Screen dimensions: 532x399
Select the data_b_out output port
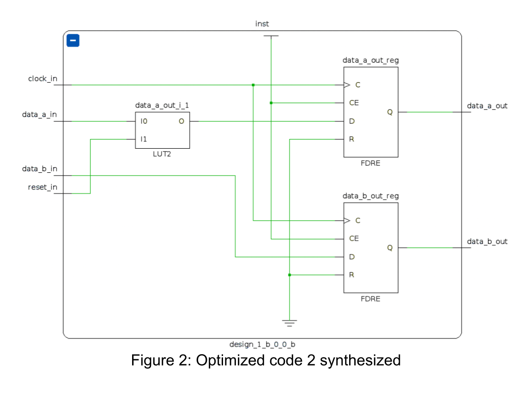[487, 242]
